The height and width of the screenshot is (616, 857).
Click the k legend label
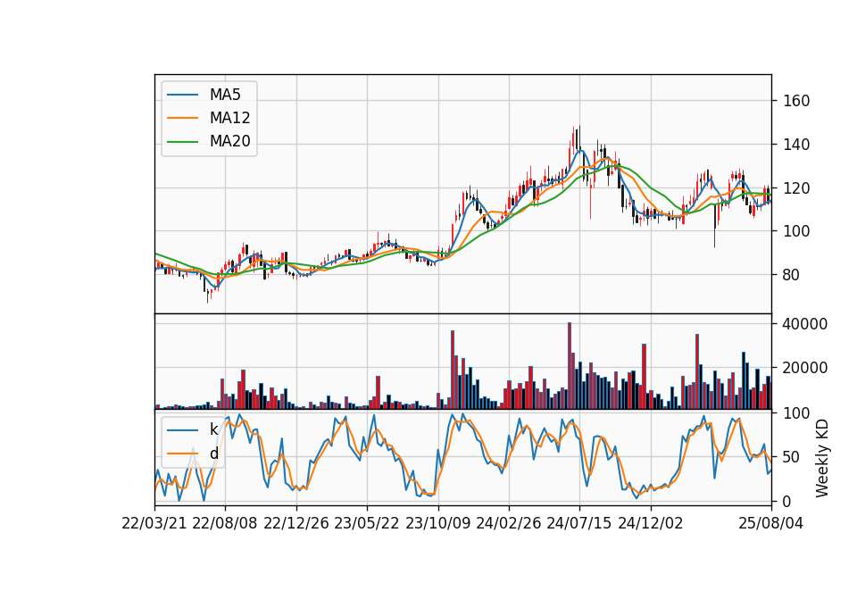click(213, 429)
